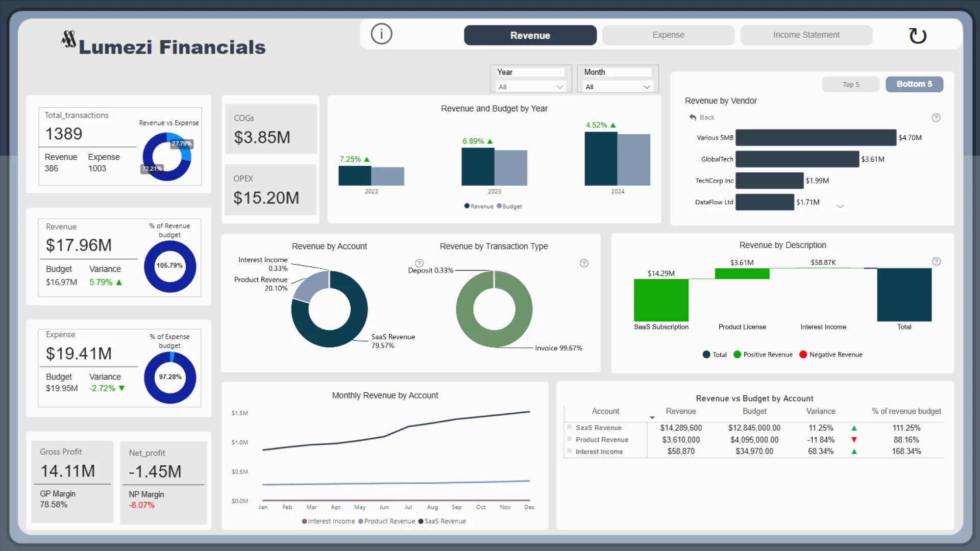Click the Revenue navigation button
Viewport: 980px width, 551px height.
(x=530, y=35)
